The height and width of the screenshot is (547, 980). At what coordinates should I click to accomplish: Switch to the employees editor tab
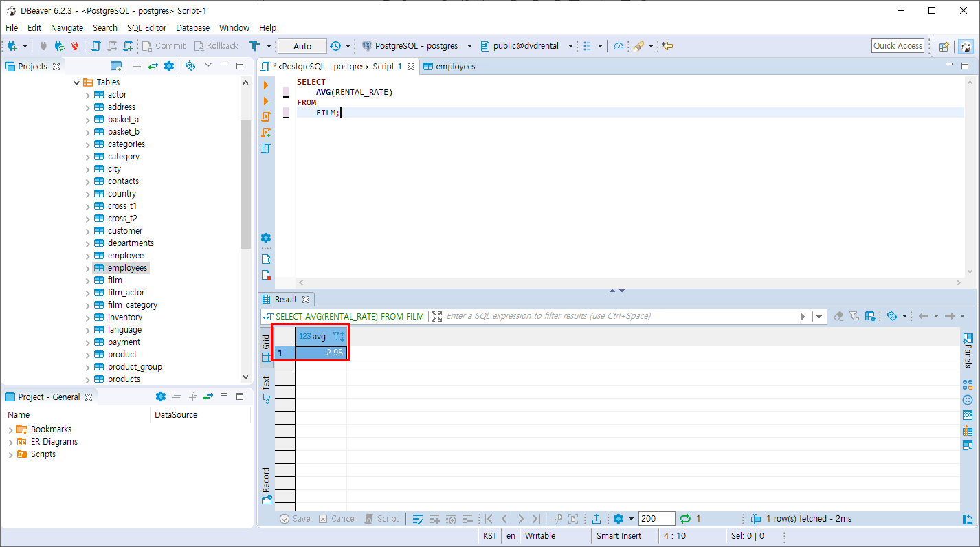pos(448,67)
